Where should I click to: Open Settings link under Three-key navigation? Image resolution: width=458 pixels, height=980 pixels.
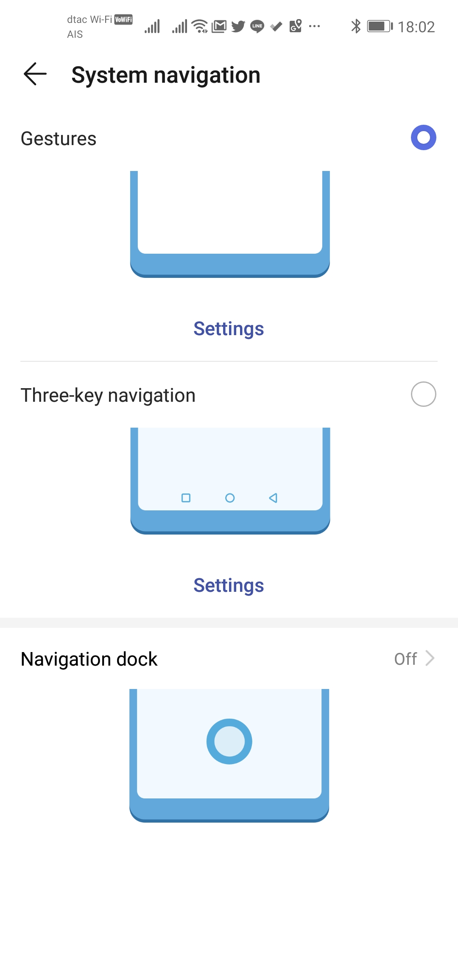pos(229,585)
